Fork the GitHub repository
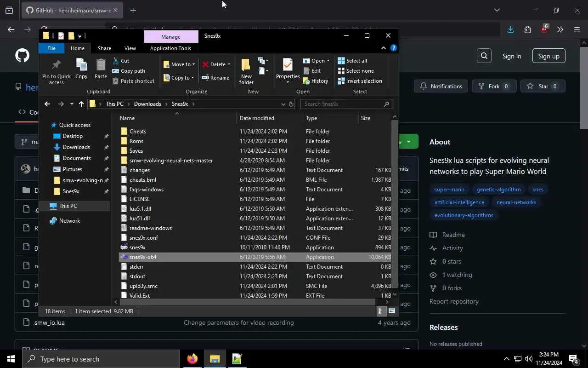Image resolution: width=588 pixels, height=368 pixels. (x=494, y=86)
